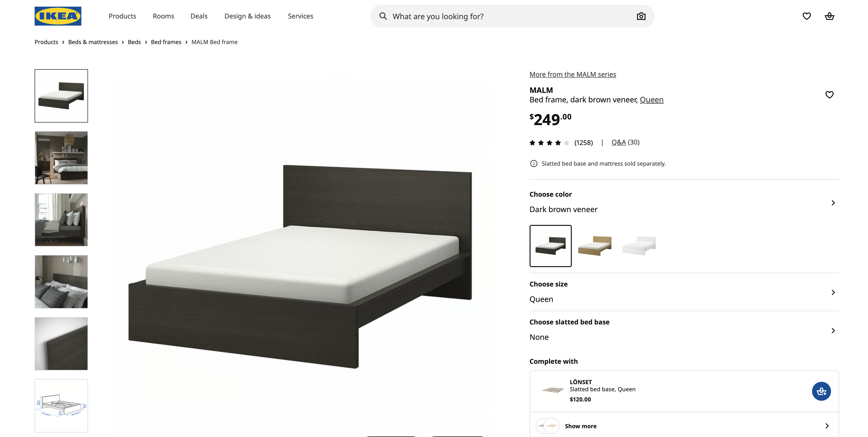Open the Products menu
Image resolution: width=868 pixels, height=437 pixels.
pyautogui.click(x=122, y=16)
